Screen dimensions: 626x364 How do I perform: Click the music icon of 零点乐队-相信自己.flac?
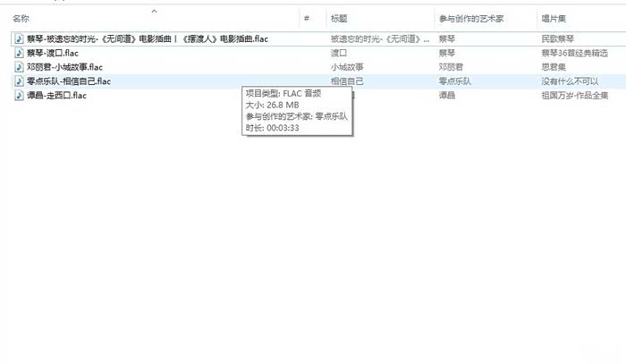19,81
